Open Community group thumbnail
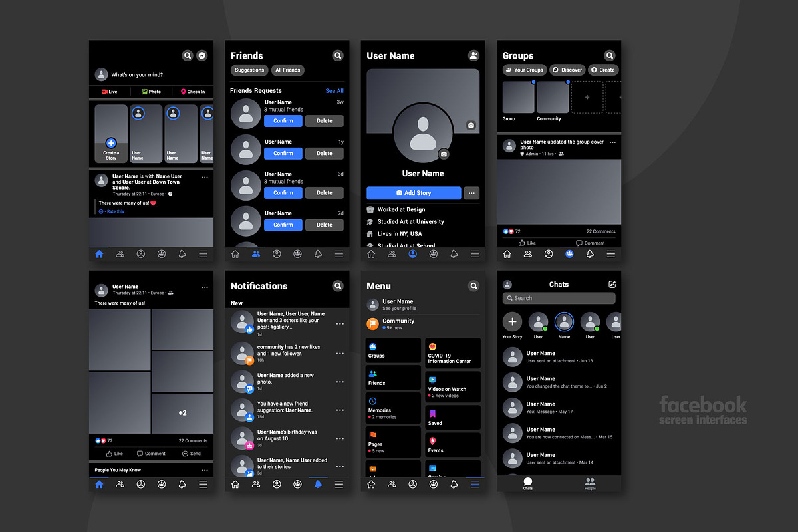Screen dimensions: 798x532 (x=553, y=97)
